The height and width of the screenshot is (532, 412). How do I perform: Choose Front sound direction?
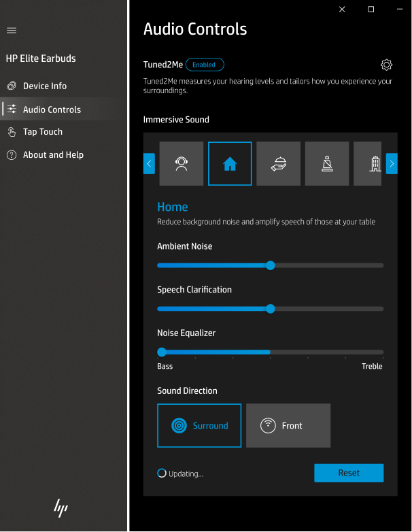tap(288, 425)
